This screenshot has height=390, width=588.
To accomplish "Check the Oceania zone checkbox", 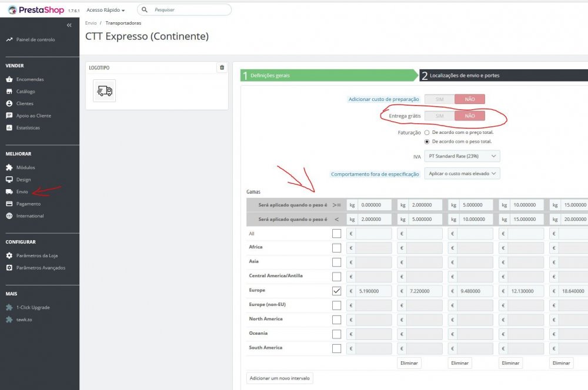I will click(x=337, y=334).
